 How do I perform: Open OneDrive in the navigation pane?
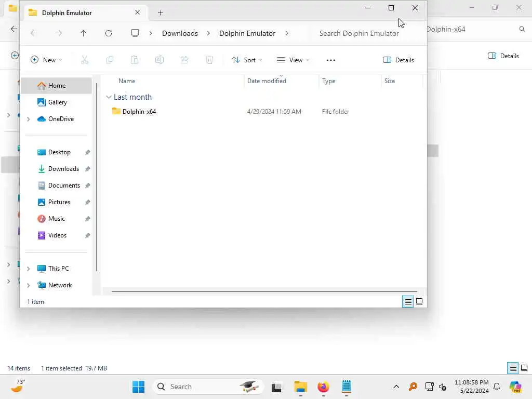coord(56,119)
